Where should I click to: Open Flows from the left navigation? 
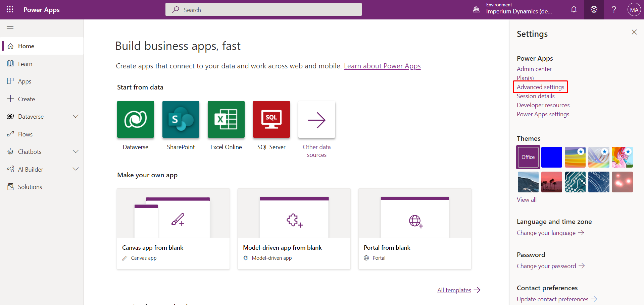(x=25, y=134)
